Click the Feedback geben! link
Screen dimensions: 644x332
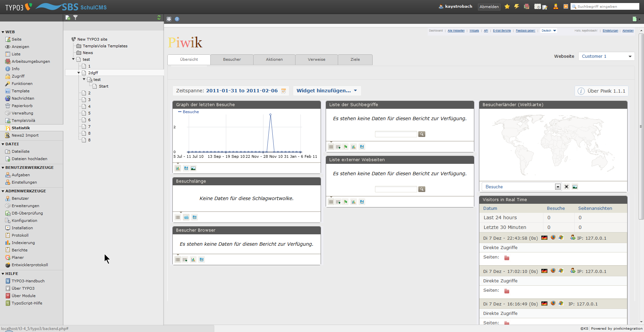click(526, 31)
